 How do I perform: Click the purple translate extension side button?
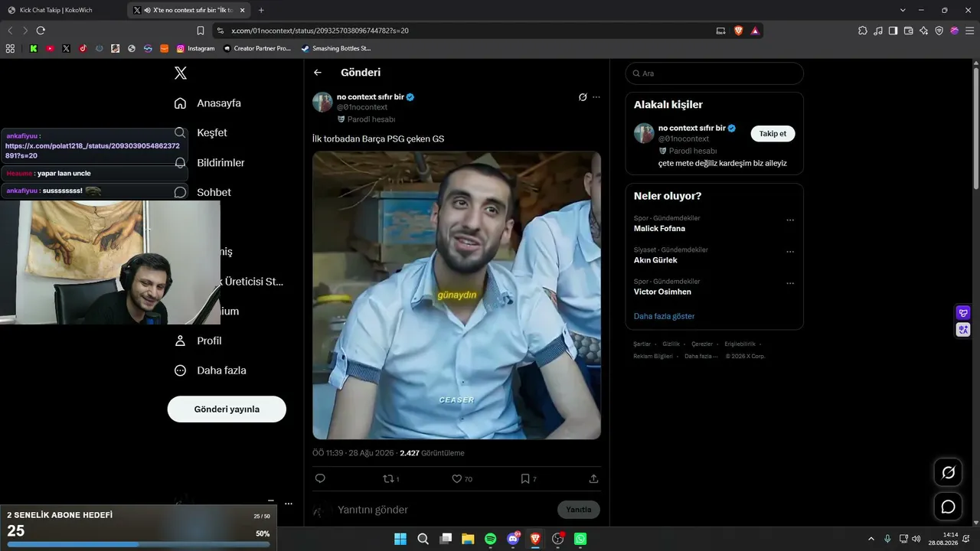[x=963, y=330]
